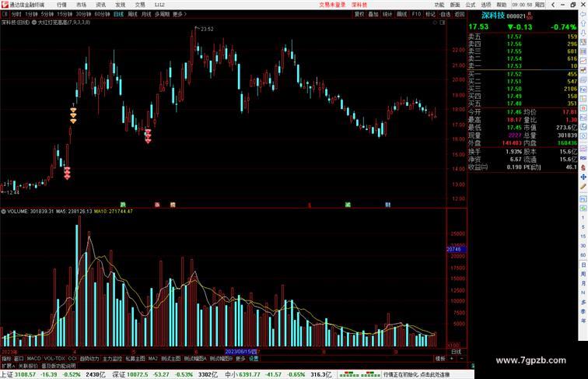Image resolution: width=588 pixels, height=379 pixels.
Task: Select the 窗口 bottom tab
Action: pos(19,359)
